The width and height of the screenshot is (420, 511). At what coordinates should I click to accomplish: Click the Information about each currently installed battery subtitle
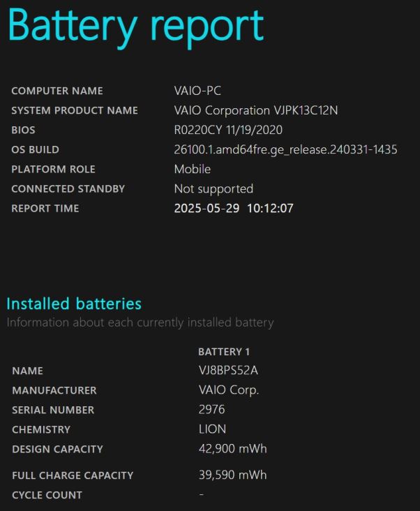pos(140,323)
